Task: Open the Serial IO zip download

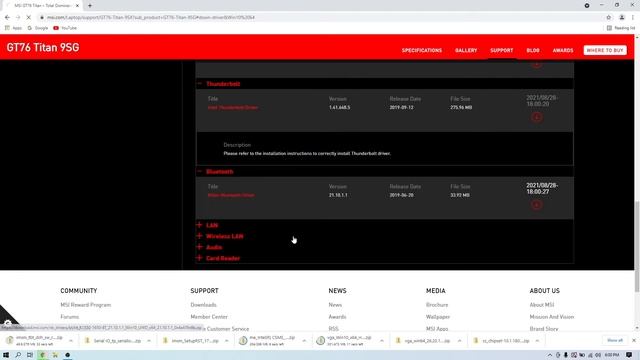Action: [x=113, y=340]
